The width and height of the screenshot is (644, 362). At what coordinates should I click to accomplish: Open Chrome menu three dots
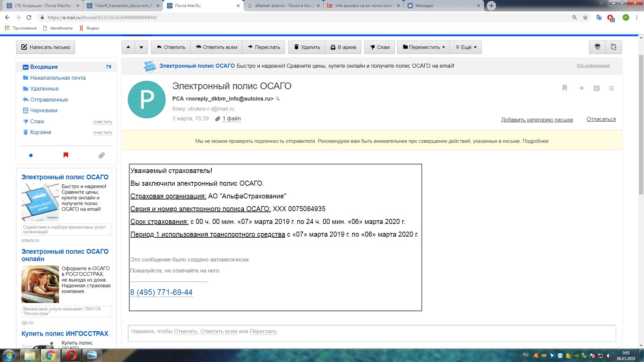[637, 17]
